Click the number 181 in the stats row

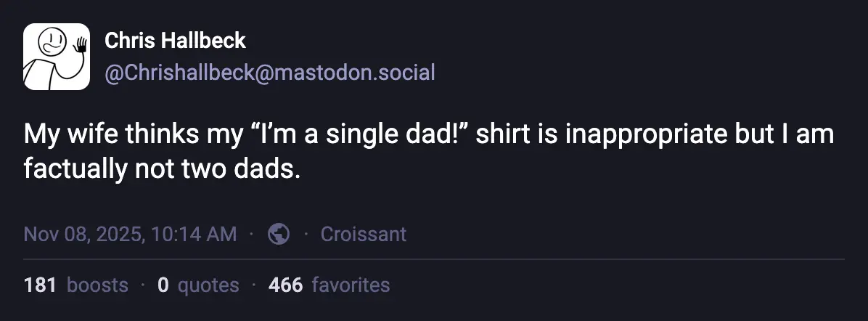pyautogui.click(x=40, y=285)
